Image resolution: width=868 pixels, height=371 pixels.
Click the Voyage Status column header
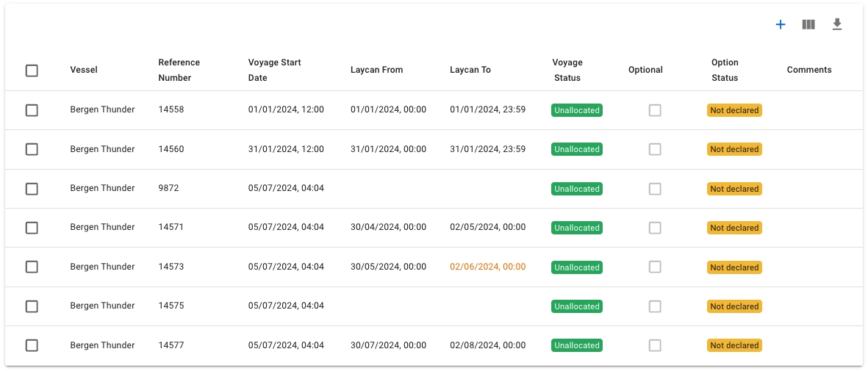[567, 70]
